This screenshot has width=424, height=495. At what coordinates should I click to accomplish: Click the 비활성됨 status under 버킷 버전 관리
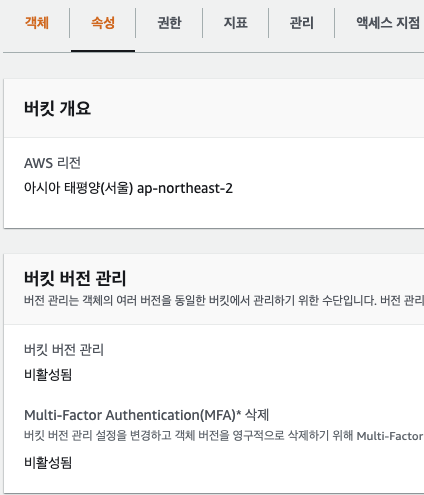pyautogui.click(x=48, y=375)
